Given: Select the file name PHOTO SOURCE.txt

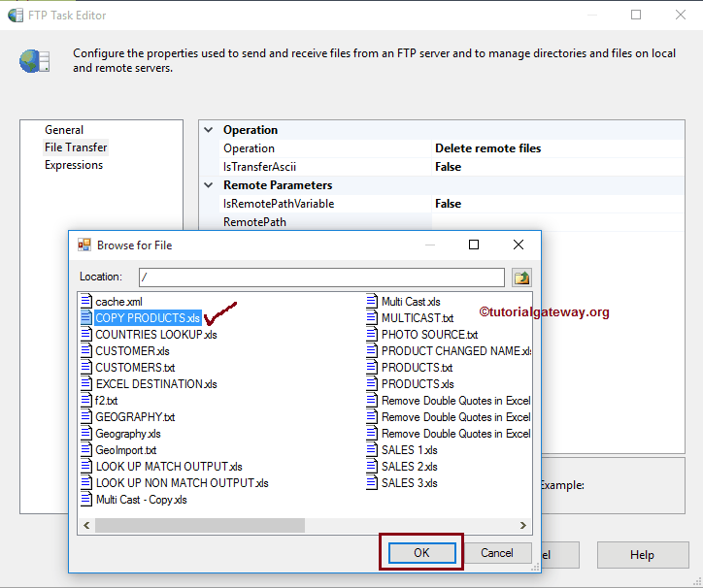Looking at the screenshot, I should tap(429, 335).
